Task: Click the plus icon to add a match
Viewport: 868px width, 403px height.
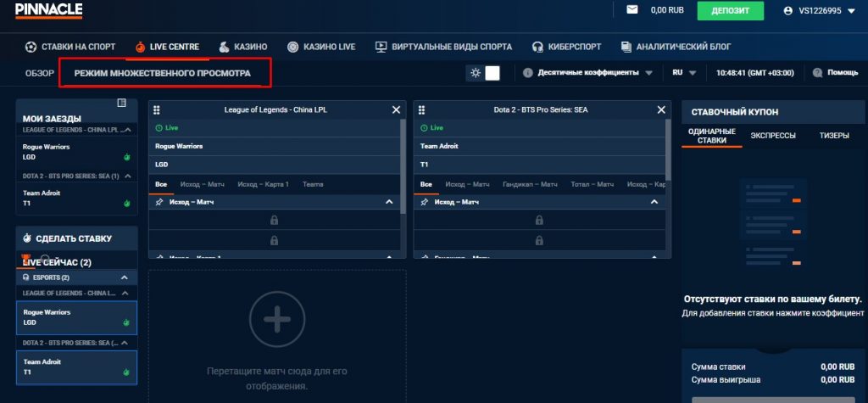Action: (x=276, y=320)
